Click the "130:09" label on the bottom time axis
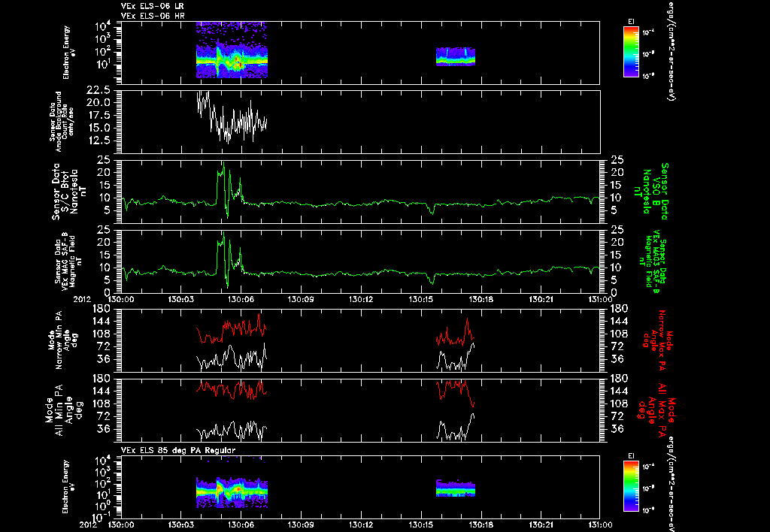The height and width of the screenshot is (532, 770). click(301, 524)
